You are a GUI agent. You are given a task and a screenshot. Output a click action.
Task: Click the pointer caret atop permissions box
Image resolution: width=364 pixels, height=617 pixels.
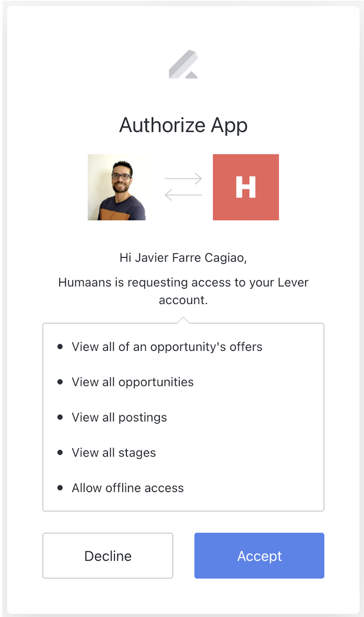tap(183, 320)
